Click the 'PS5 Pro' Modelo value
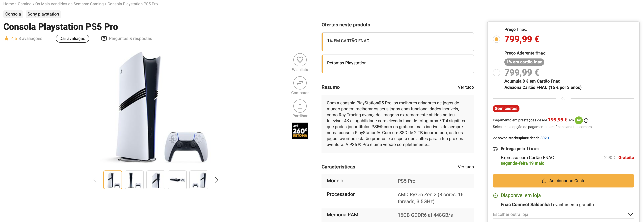The width and height of the screenshot is (644, 222). click(x=406, y=181)
